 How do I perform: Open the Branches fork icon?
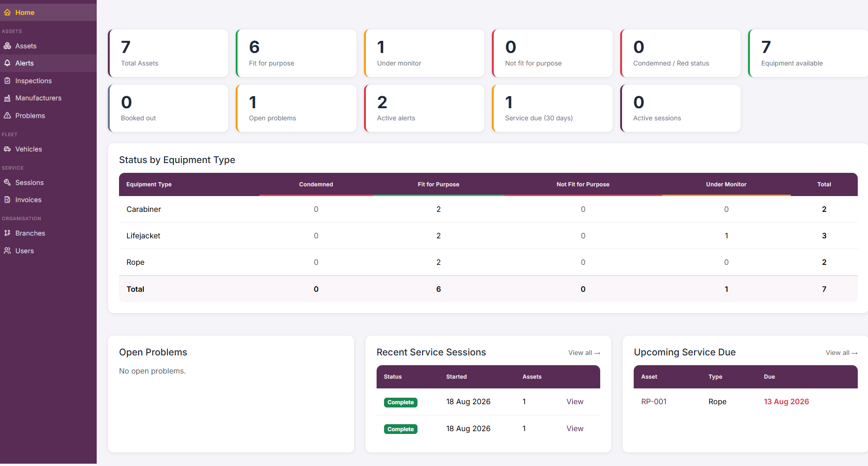tap(7, 233)
